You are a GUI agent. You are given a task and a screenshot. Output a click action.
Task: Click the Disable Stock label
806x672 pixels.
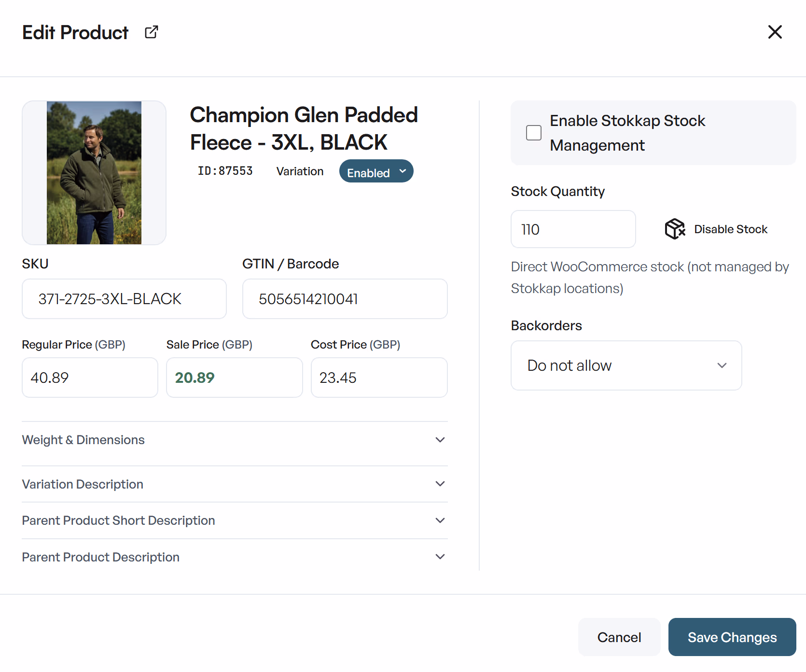click(731, 229)
